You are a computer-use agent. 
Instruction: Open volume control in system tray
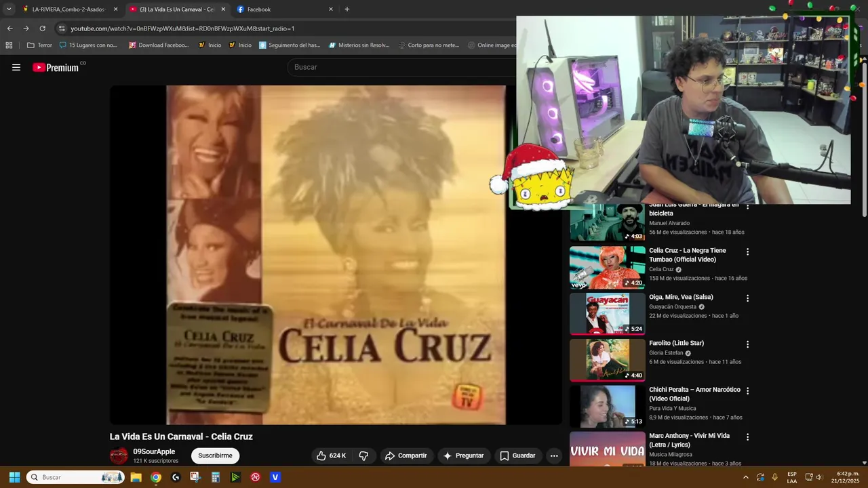pyautogui.click(x=818, y=477)
